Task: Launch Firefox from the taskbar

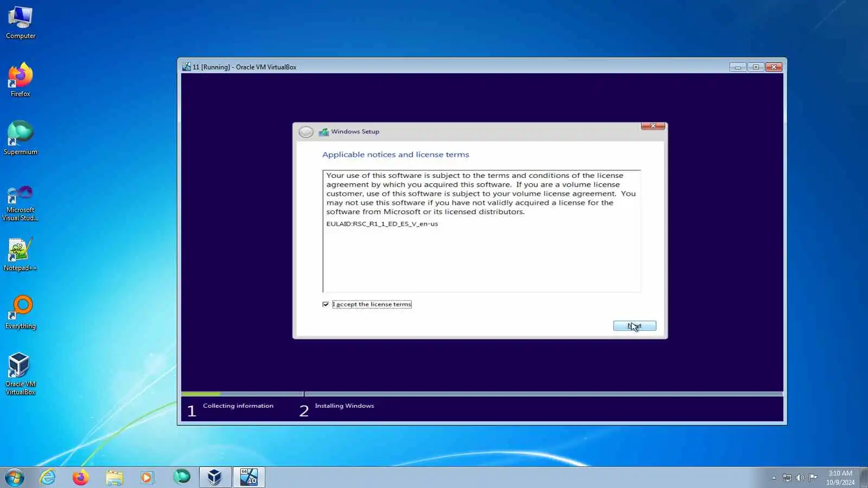Action: [81, 477]
